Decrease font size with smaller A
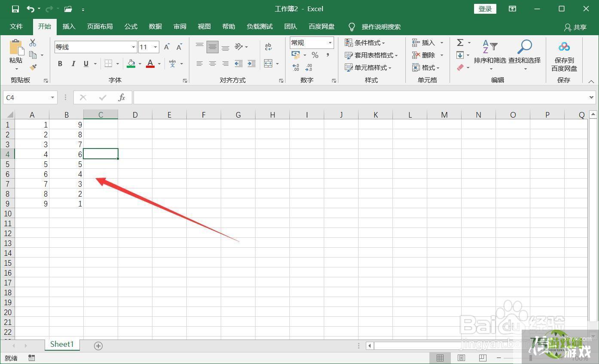 click(179, 47)
